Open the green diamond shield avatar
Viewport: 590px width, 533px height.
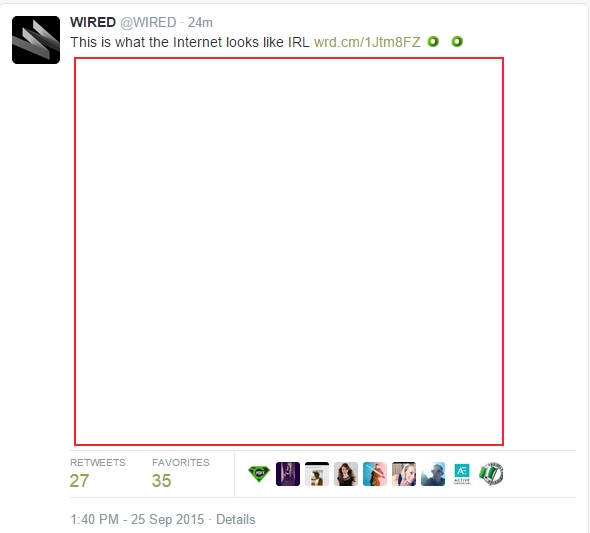[259, 474]
